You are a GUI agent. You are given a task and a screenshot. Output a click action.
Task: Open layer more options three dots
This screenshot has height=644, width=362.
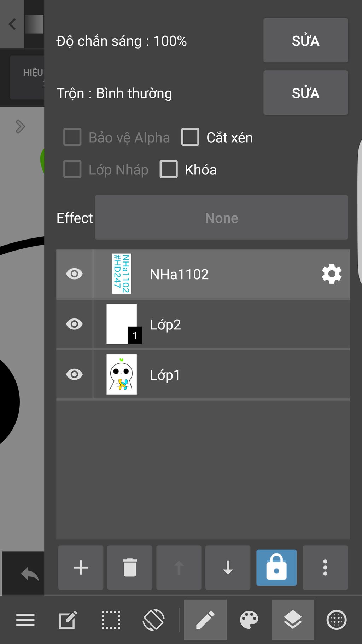pos(325,568)
